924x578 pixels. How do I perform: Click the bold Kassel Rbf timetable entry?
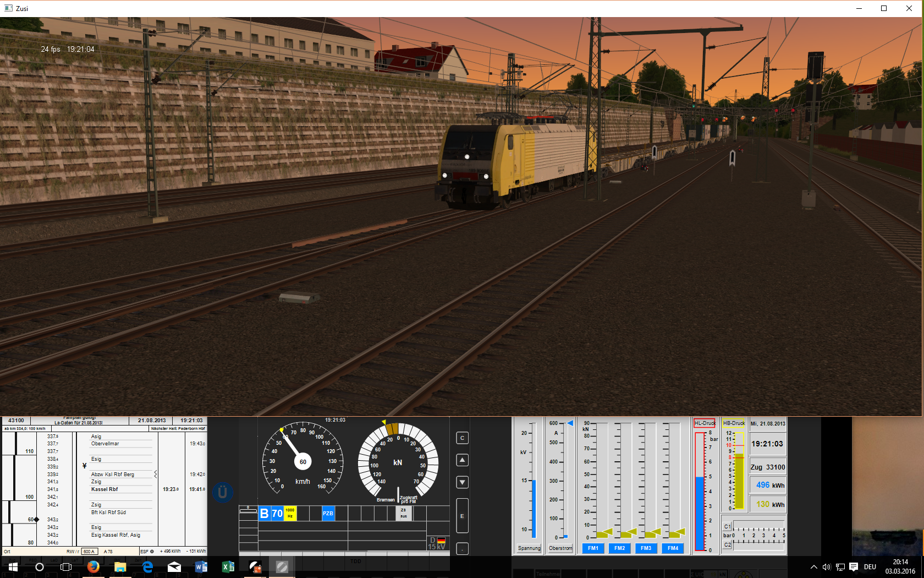click(x=105, y=489)
